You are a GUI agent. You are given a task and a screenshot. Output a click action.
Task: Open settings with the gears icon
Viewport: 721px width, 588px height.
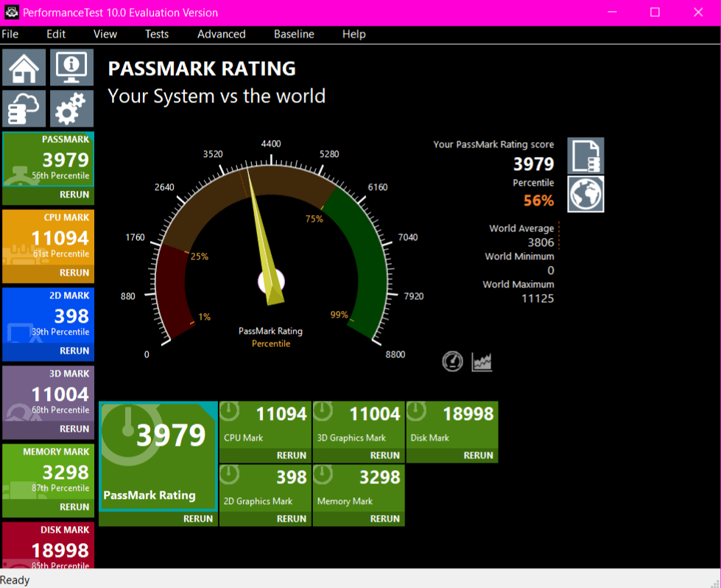tap(71, 109)
